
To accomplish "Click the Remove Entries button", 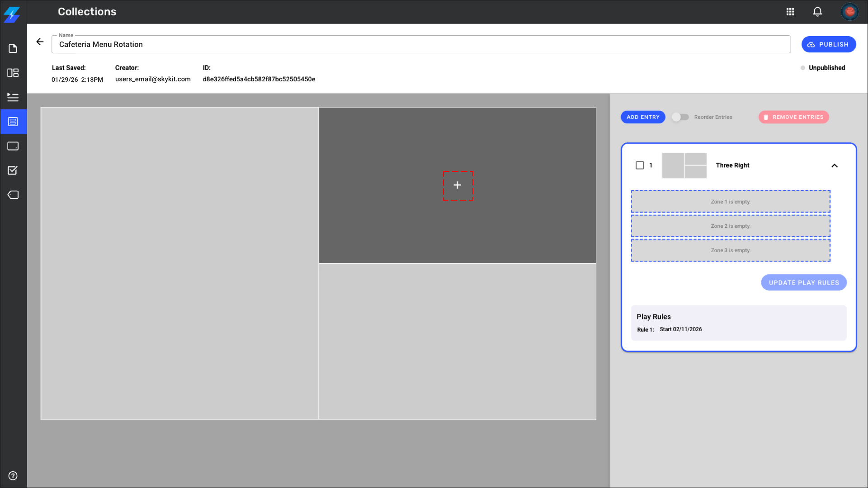I will point(793,117).
